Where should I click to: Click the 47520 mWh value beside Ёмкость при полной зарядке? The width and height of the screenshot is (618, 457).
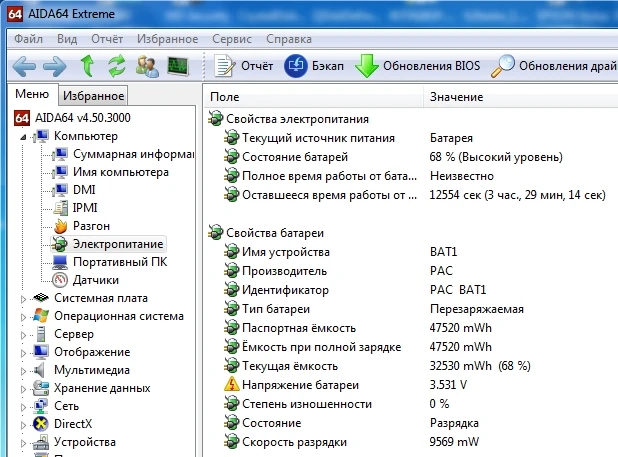[x=460, y=347]
